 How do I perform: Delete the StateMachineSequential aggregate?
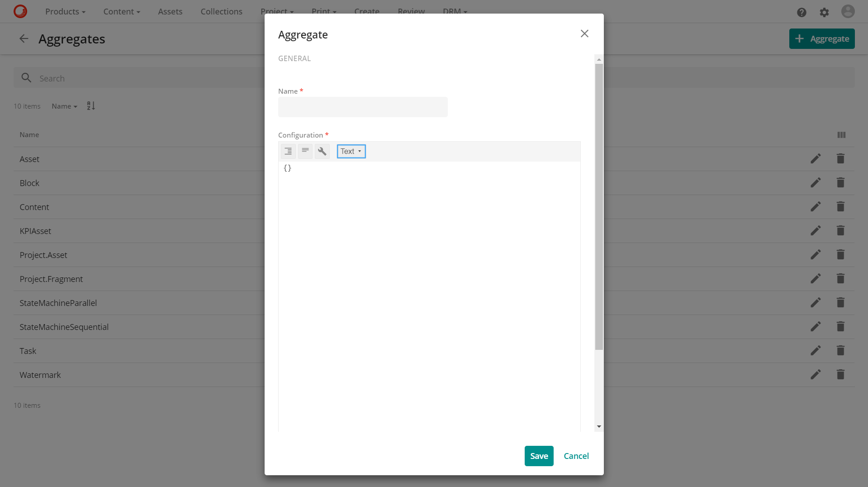(x=840, y=327)
